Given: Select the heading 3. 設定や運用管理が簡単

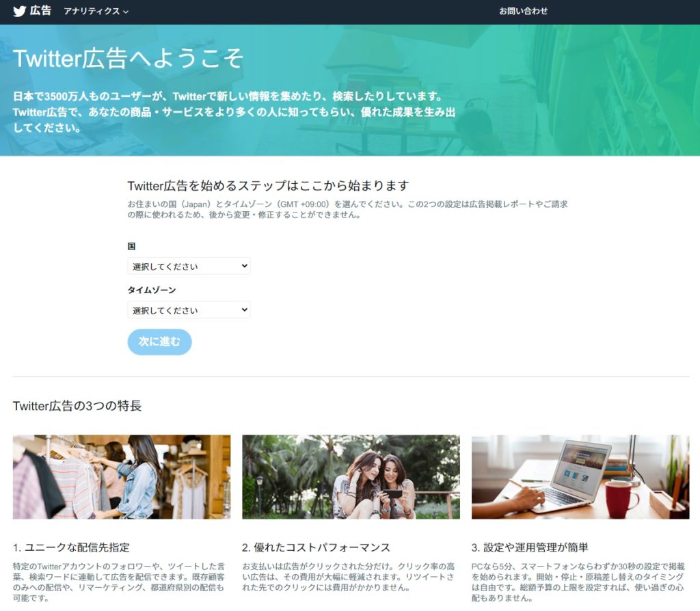Looking at the screenshot, I should click(530, 547).
